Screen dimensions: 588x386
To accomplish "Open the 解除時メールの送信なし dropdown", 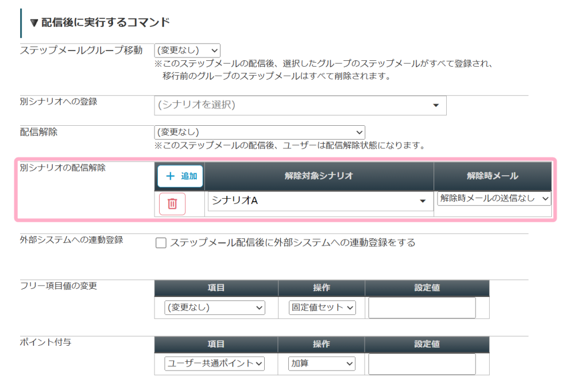I will 494,198.
